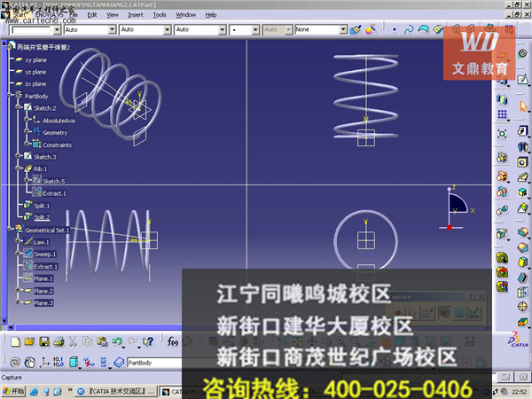Select the yz plane in the tree
Viewport: 532px width, 399px height.
[35, 72]
